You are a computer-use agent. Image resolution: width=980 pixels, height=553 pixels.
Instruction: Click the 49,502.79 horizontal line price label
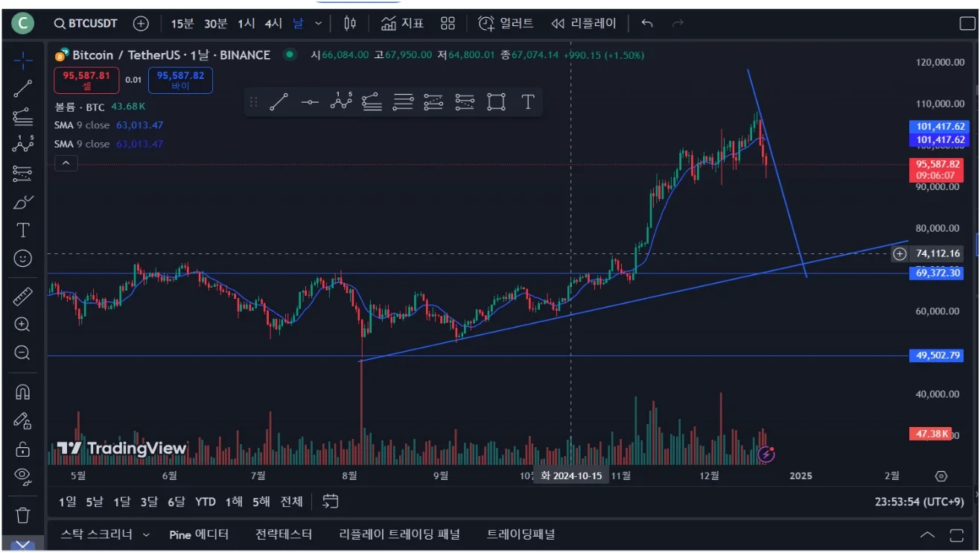click(x=937, y=355)
